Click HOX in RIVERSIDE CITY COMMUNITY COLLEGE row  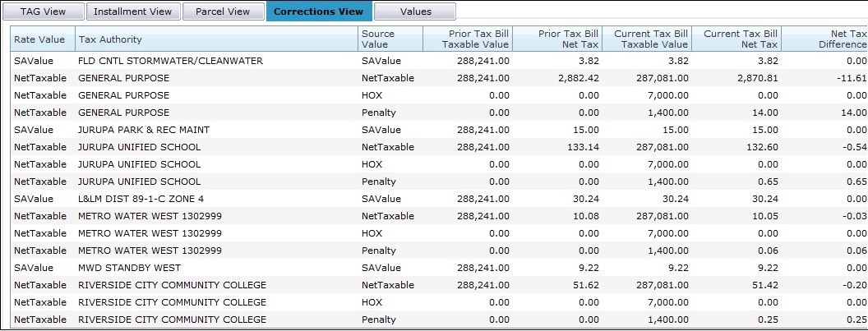pyautogui.click(x=372, y=302)
